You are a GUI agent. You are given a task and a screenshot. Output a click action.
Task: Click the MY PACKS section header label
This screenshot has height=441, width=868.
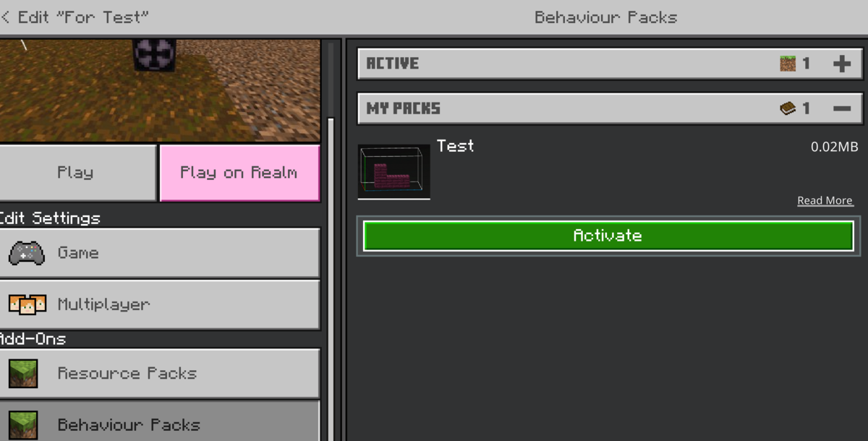point(403,108)
